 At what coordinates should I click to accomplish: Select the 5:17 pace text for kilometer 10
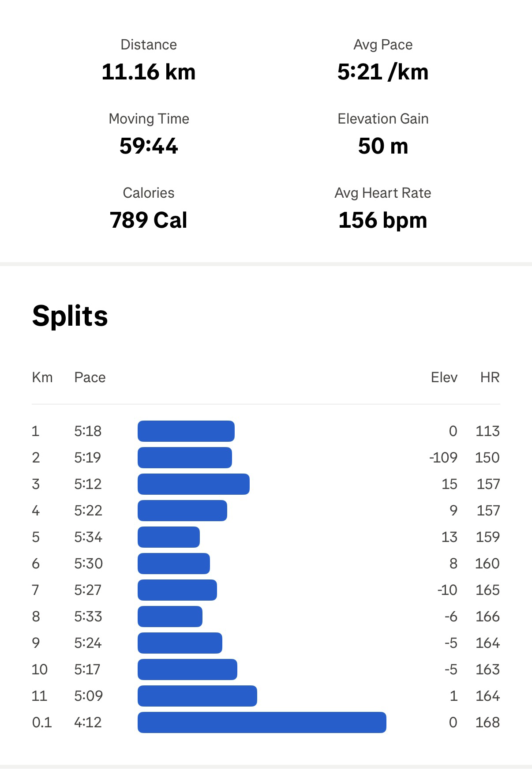[x=87, y=669]
